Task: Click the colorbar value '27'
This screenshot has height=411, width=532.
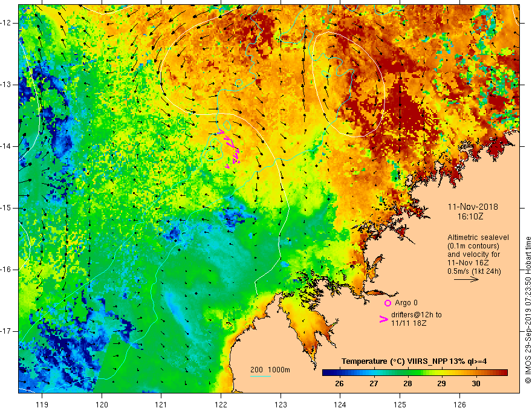Action: tap(374, 384)
